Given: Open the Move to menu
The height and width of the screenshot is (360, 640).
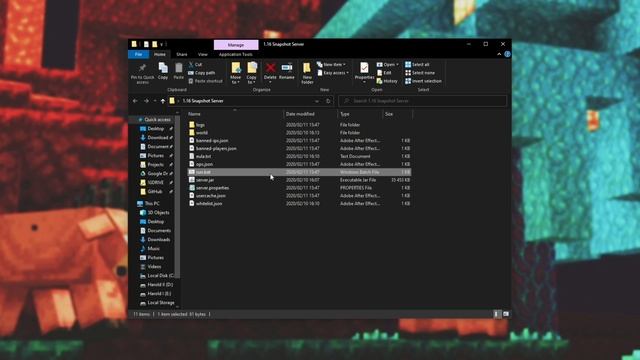Looking at the screenshot, I should click(x=236, y=73).
